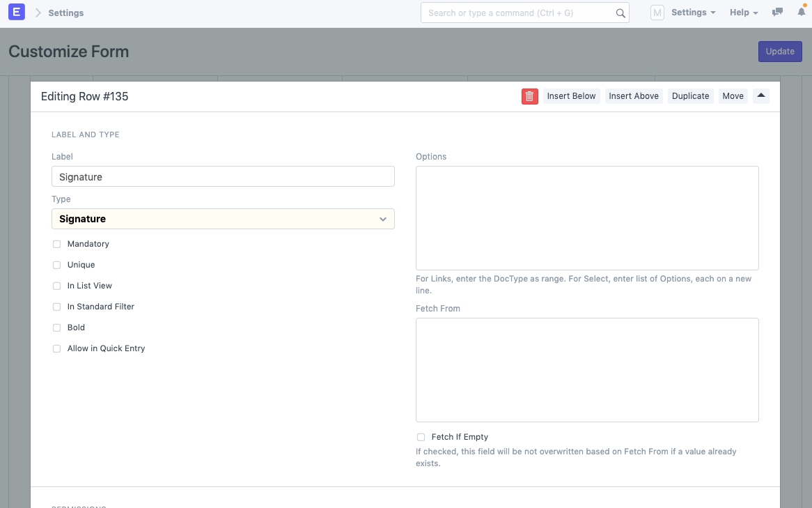Click the red trash delete row icon
Image resolution: width=812 pixels, height=508 pixels.
(529, 96)
